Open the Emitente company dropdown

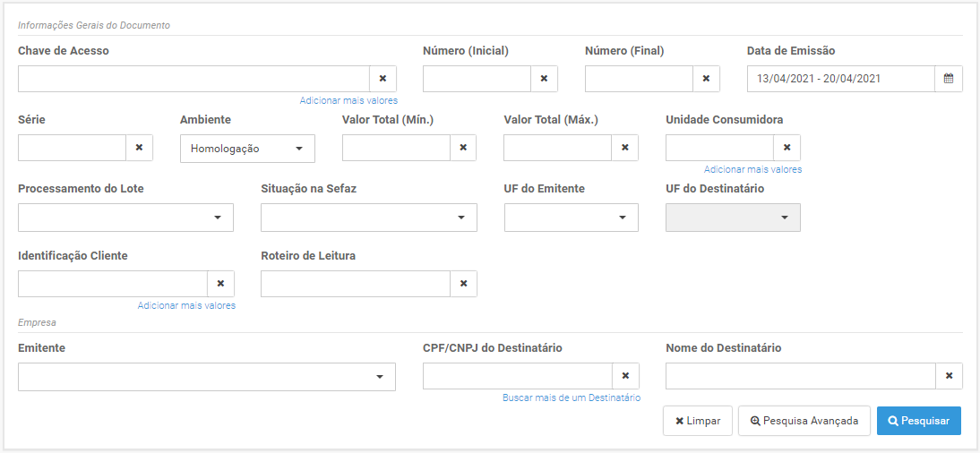tap(207, 377)
